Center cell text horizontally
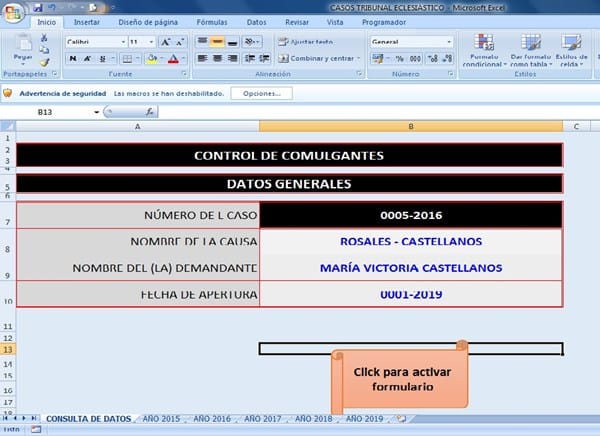This screenshot has height=436, width=600. click(217, 58)
